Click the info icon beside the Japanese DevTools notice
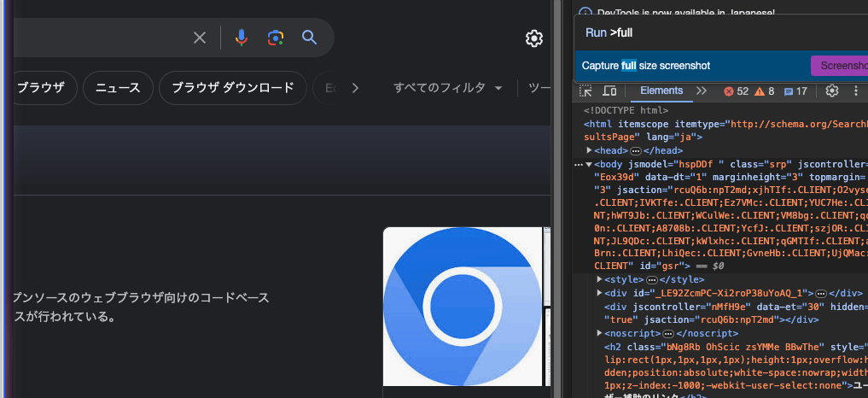868x398 pixels. (x=585, y=12)
